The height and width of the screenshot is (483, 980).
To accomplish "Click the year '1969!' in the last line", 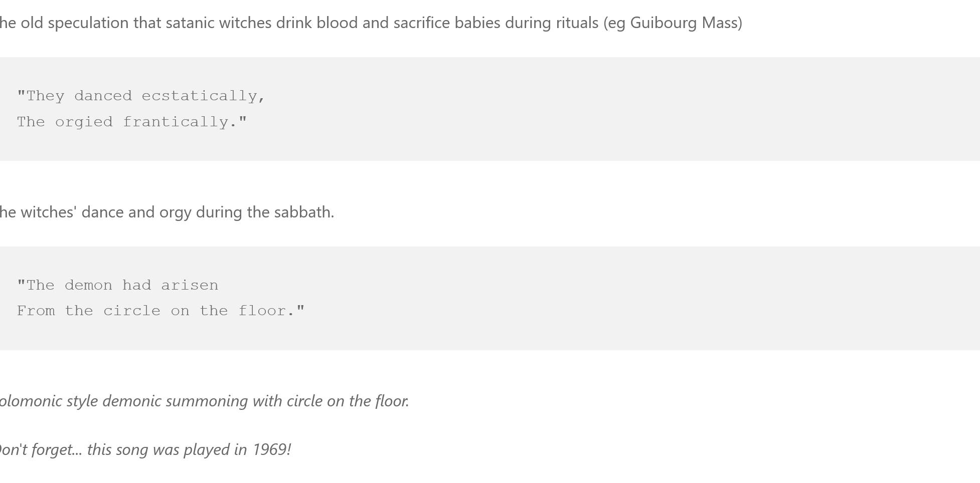I will pyautogui.click(x=271, y=450).
